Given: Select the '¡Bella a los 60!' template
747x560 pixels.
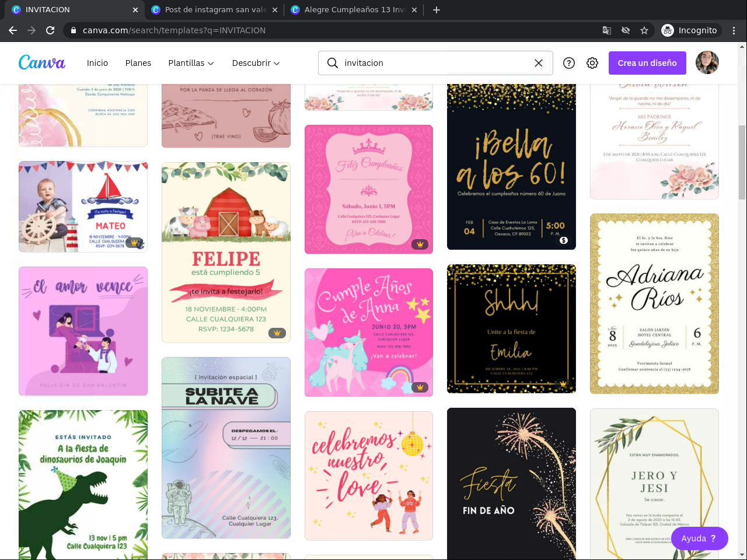Looking at the screenshot, I should coord(511,167).
